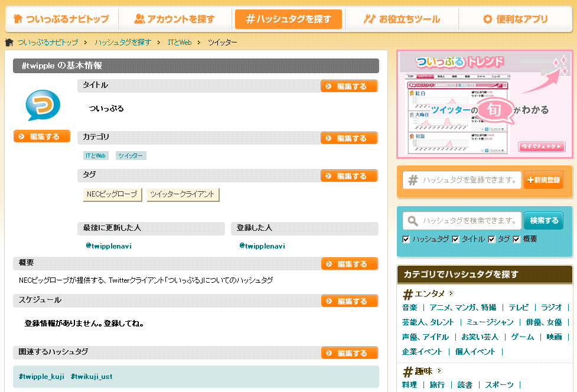Screen dimensions: 577x392
Task: Open アカウントを探す navigation tab
Action: (x=175, y=19)
